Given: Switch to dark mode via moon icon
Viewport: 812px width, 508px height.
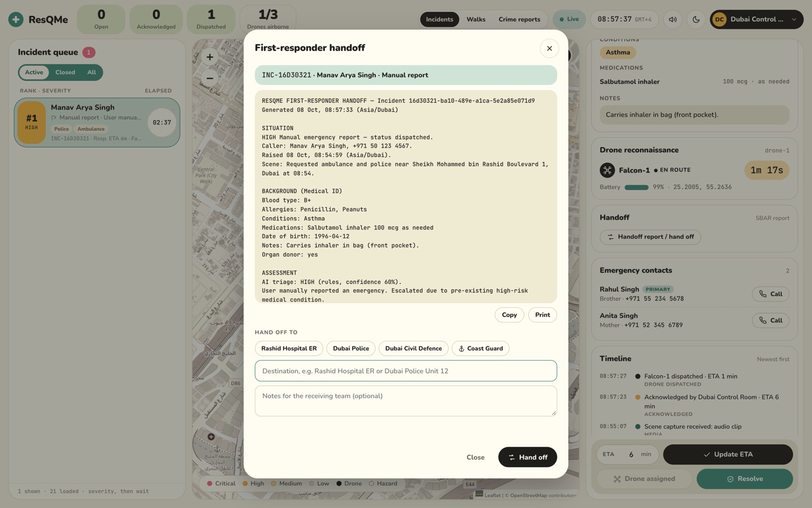Looking at the screenshot, I should pos(696,19).
